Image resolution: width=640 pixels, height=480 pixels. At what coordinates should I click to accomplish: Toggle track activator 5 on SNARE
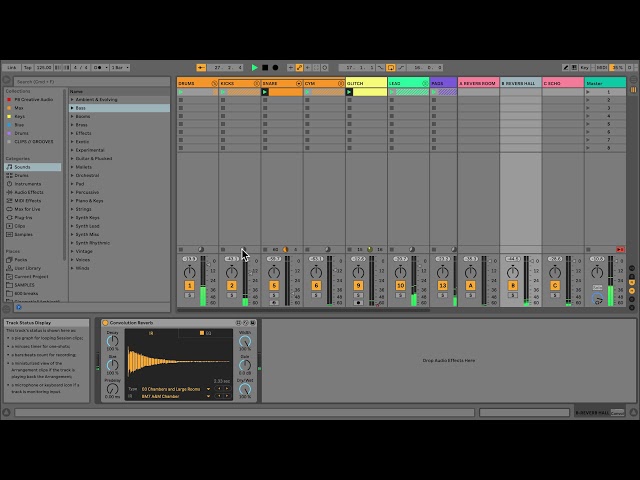274,286
